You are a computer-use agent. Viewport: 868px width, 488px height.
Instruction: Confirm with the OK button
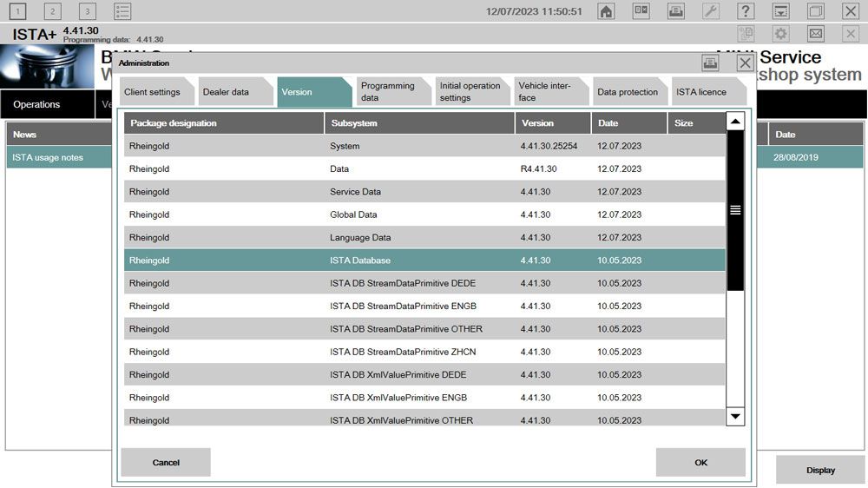pos(700,463)
